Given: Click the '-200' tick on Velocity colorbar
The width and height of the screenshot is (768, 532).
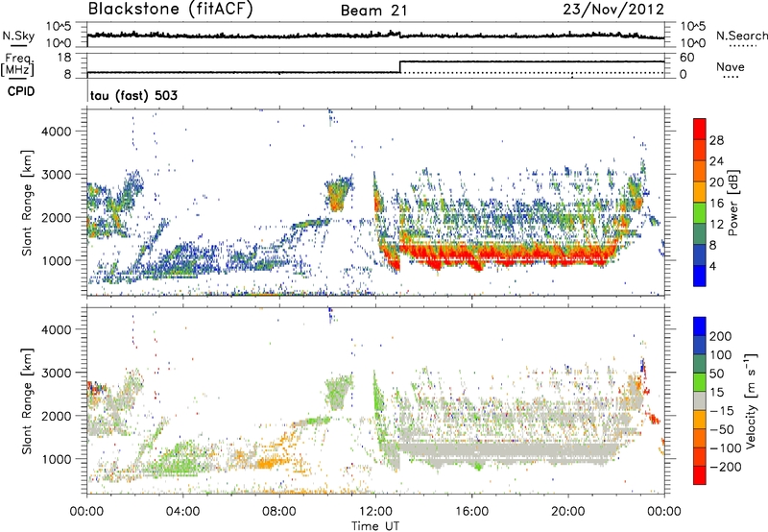Looking at the screenshot, I should tap(726, 467).
